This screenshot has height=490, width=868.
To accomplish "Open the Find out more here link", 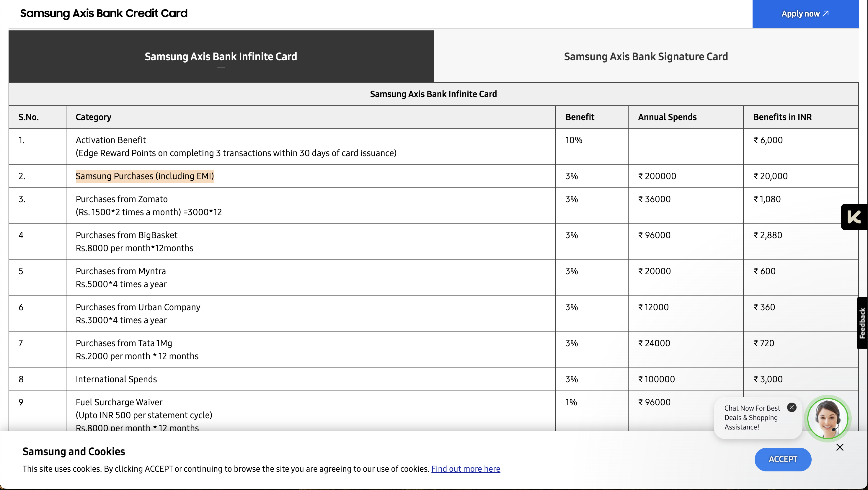I will click(465, 469).
